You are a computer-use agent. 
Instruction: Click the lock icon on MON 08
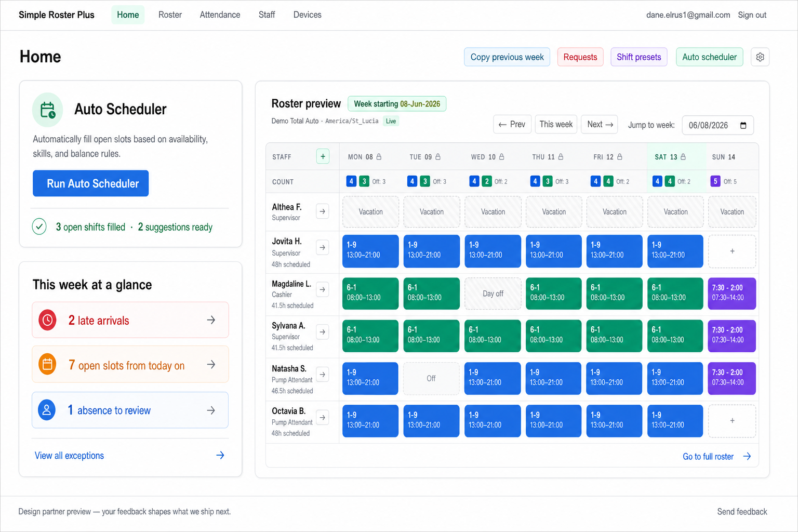379,157
